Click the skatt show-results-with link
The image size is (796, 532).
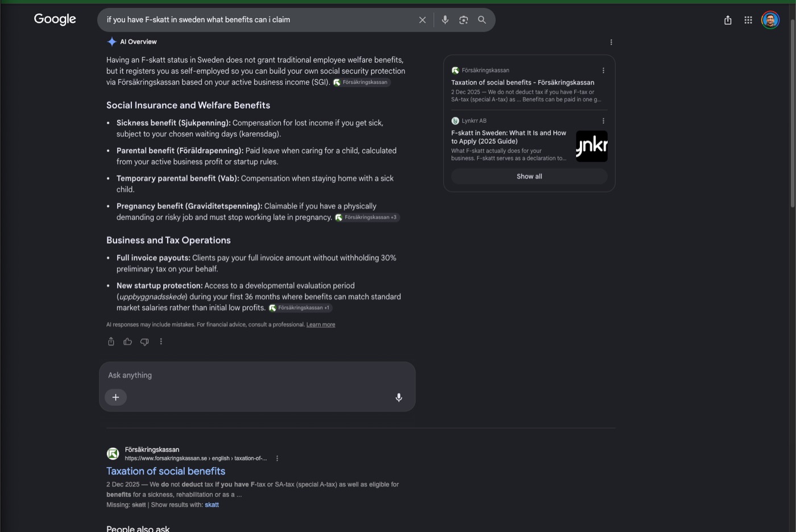pos(212,505)
